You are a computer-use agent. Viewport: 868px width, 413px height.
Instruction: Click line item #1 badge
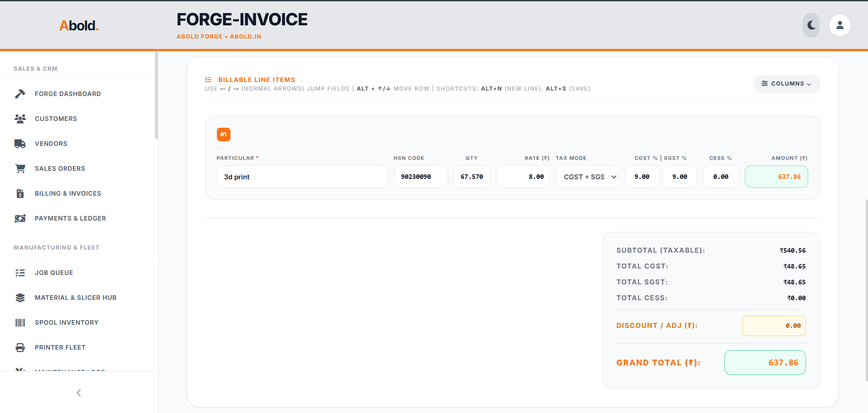point(224,134)
